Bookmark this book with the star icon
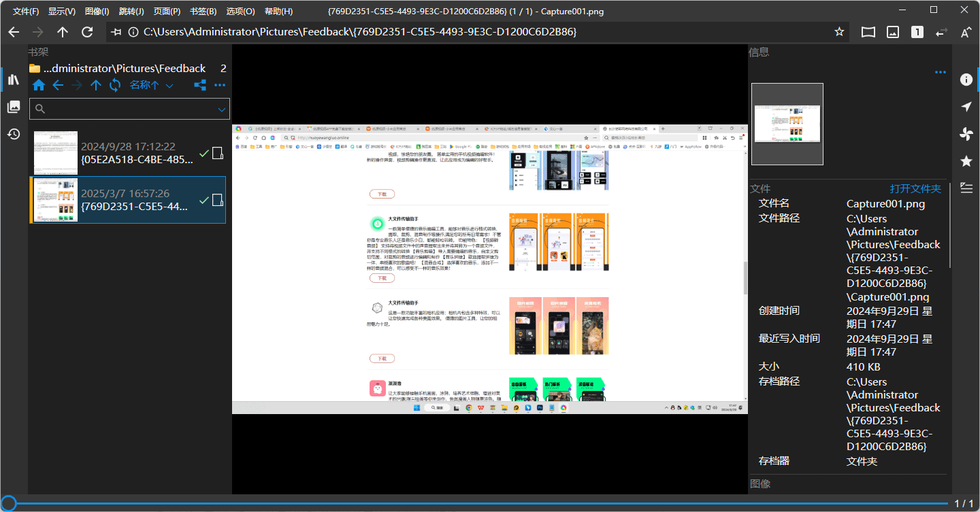The width and height of the screenshot is (980, 512). tap(839, 32)
